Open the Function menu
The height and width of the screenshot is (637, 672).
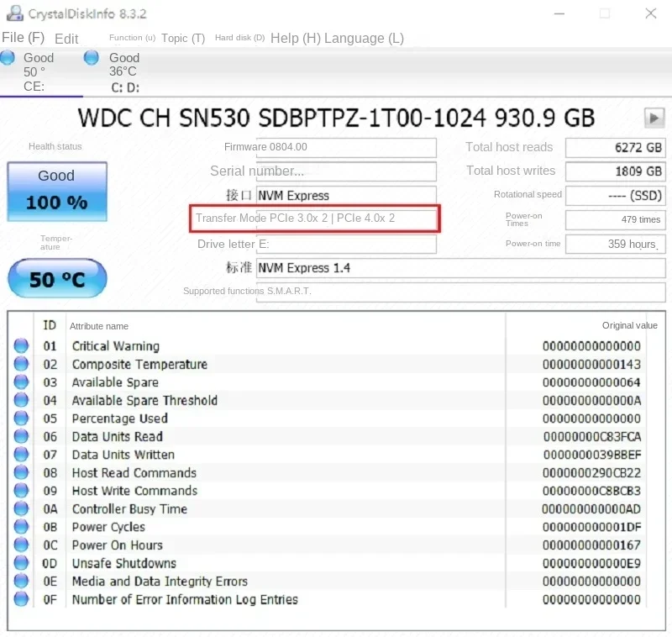pos(132,38)
